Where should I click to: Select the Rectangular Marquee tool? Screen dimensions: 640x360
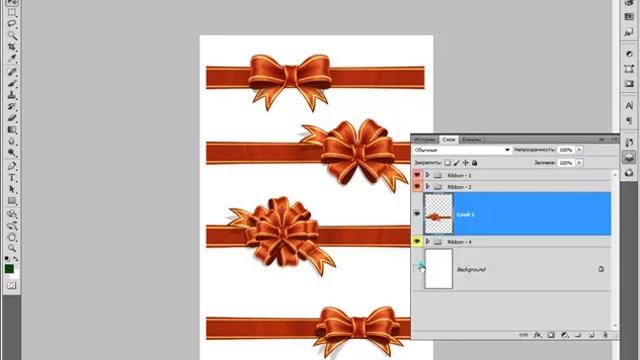12,12
